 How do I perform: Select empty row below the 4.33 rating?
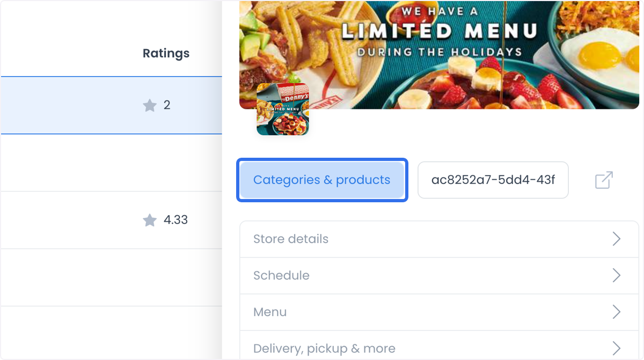[111, 277]
